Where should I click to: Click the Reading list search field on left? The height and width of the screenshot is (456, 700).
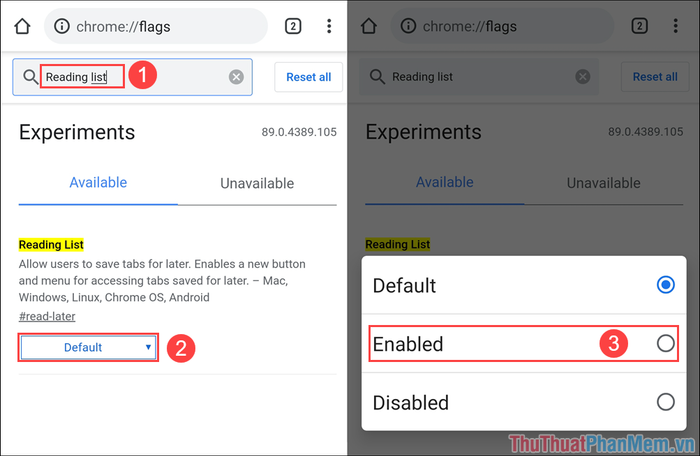click(133, 77)
